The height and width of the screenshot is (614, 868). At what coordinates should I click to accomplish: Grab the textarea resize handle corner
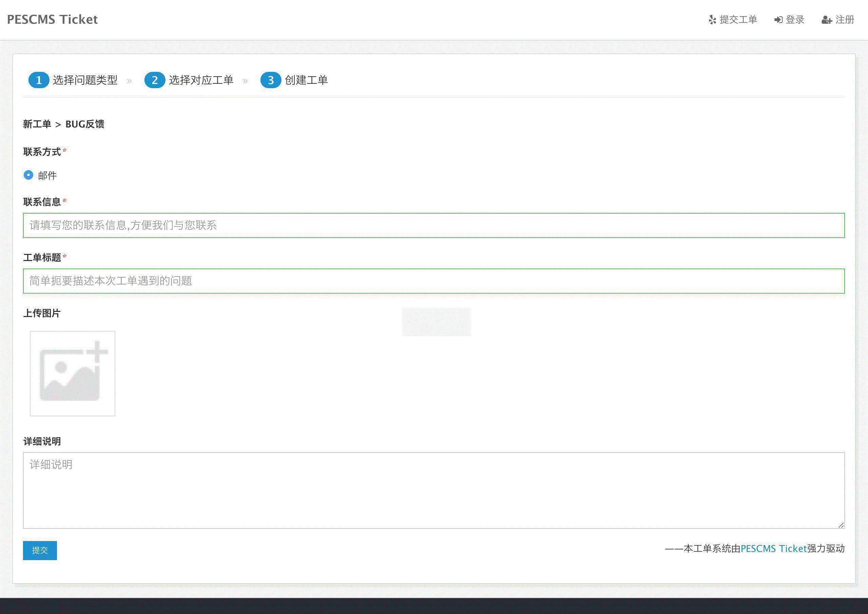coord(841,525)
